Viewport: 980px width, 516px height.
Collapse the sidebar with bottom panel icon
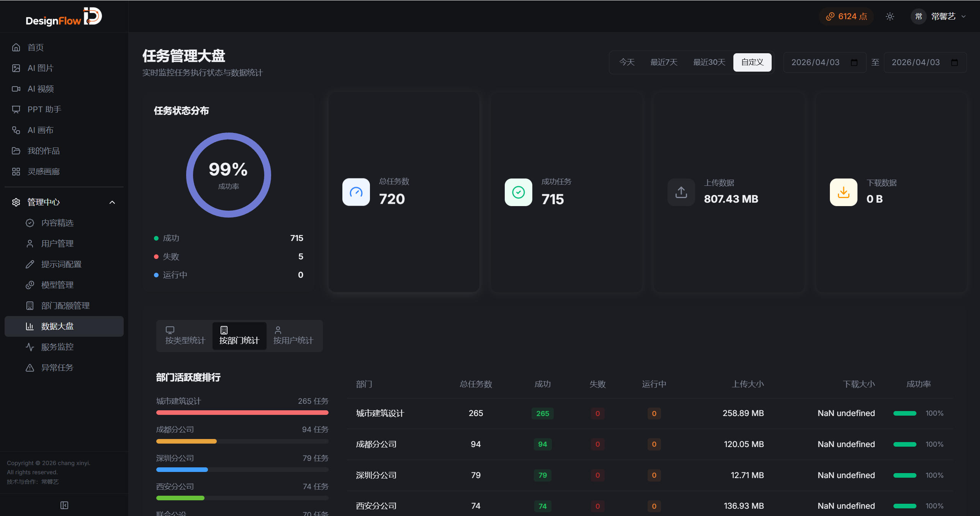(64, 505)
